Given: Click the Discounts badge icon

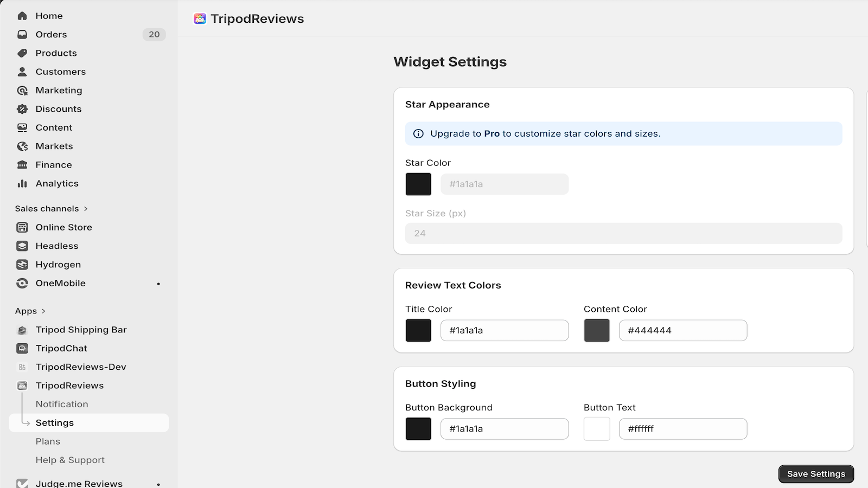Looking at the screenshot, I should 22,109.
